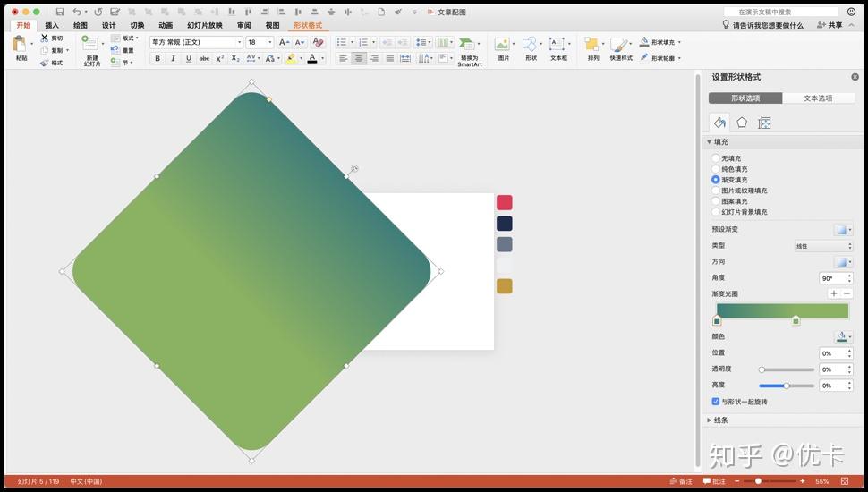Click the Shapes (形状) insert icon
This screenshot has width=868, height=492.
[x=530, y=44]
